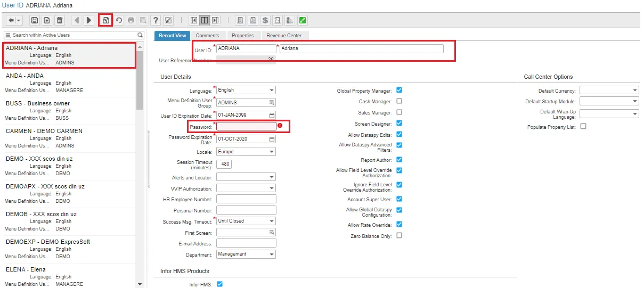This screenshot has height=288, width=644.
Task: Select the ELENA - Elena user
Action: pos(70,276)
